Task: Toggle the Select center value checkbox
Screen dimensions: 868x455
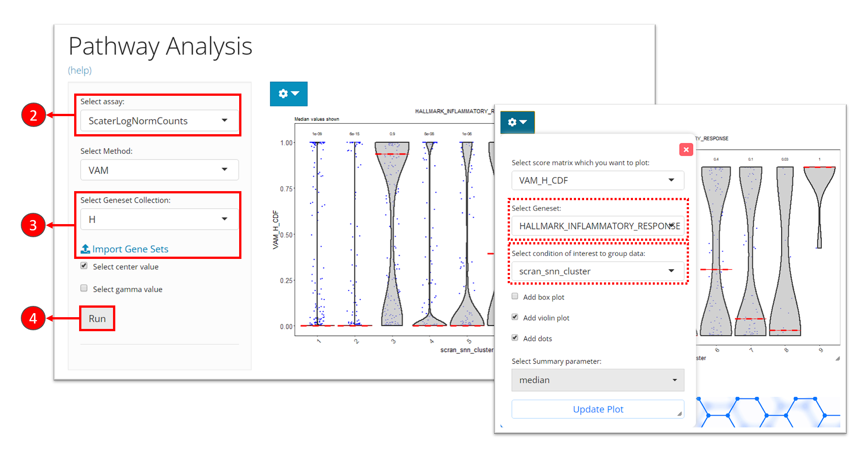Action: tap(84, 266)
